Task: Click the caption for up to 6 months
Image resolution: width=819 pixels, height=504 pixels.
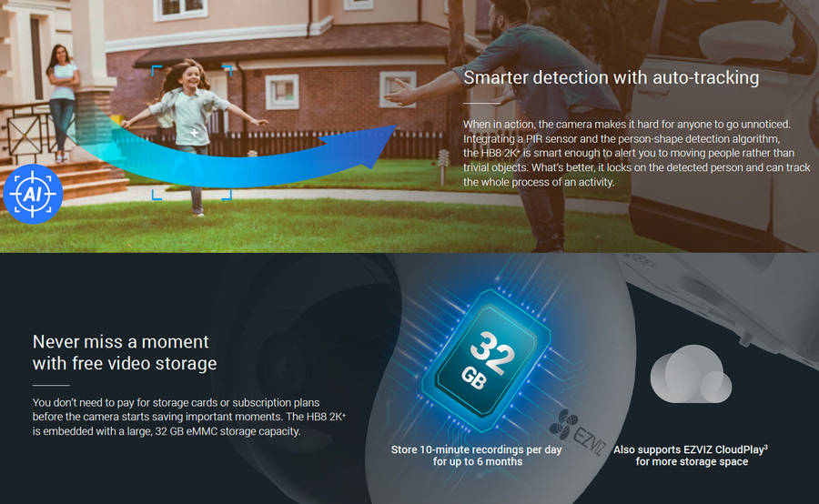Action: pyautogui.click(x=478, y=461)
